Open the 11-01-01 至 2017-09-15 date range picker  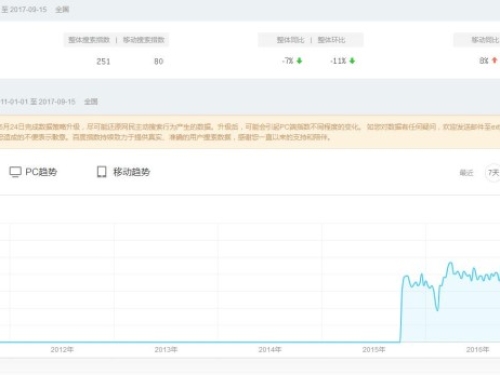[38, 102]
